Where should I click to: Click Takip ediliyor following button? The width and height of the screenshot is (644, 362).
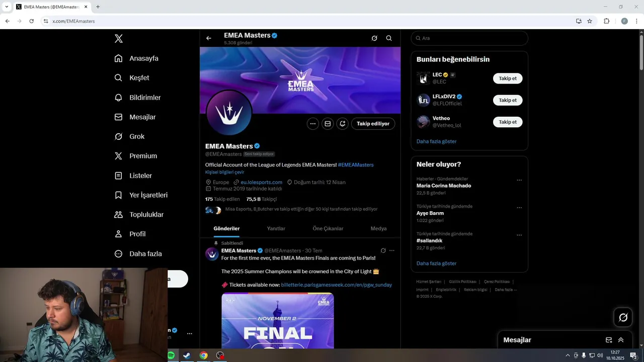(x=373, y=124)
